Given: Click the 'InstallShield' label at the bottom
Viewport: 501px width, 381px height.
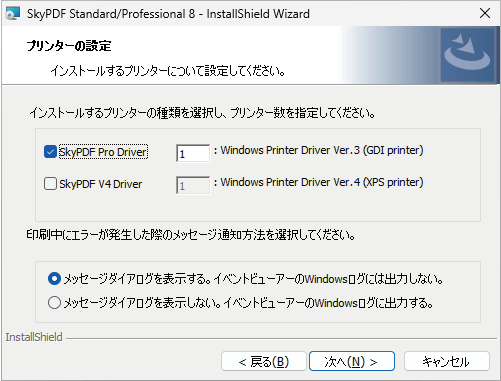Looking at the screenshot, I should click(34, 337).
